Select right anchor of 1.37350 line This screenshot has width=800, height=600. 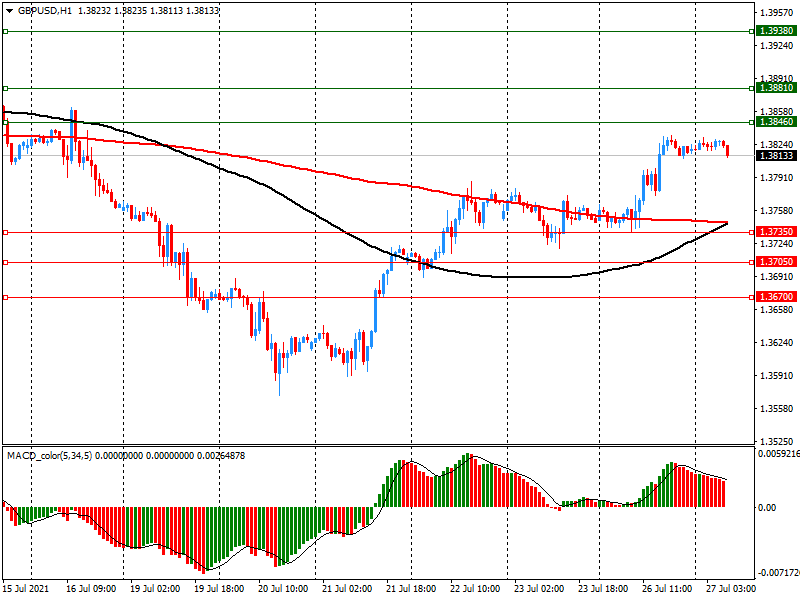pos(752,233)
